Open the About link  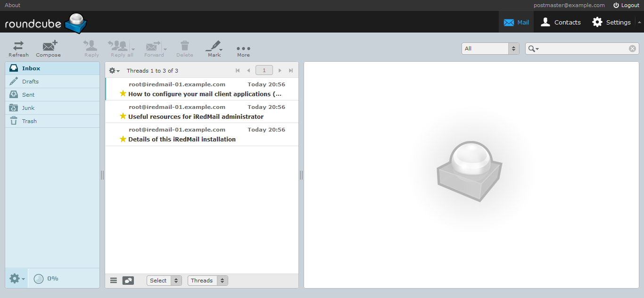pos(12,5)
